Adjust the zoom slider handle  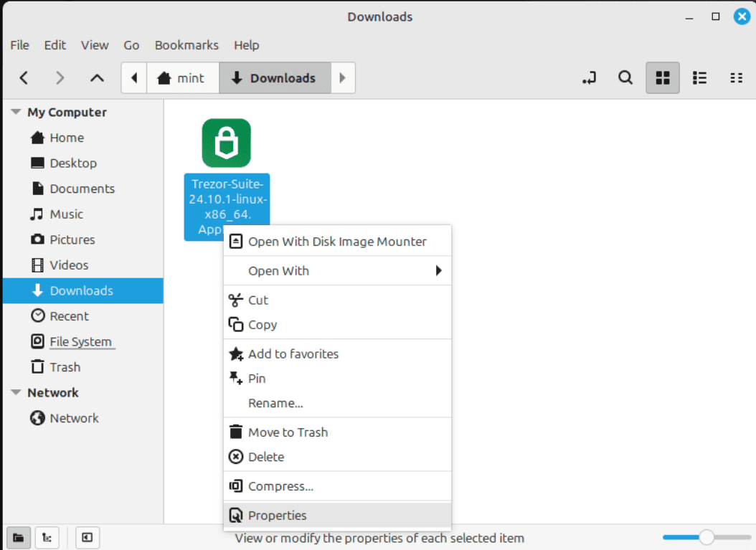point(707,537)
